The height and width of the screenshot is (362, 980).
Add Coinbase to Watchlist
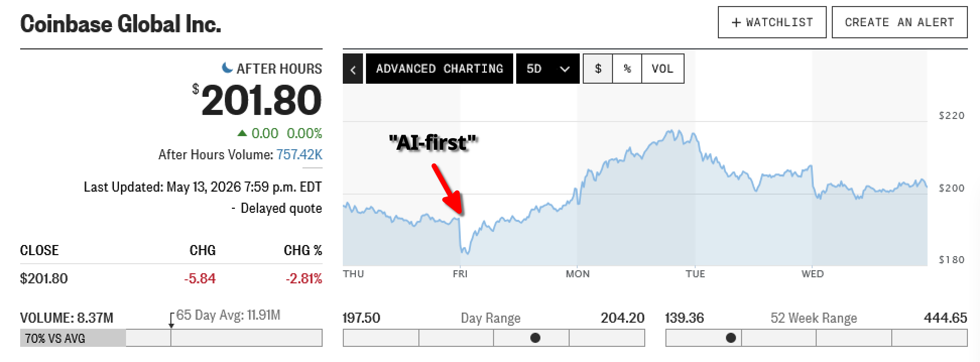click(772, 22)
